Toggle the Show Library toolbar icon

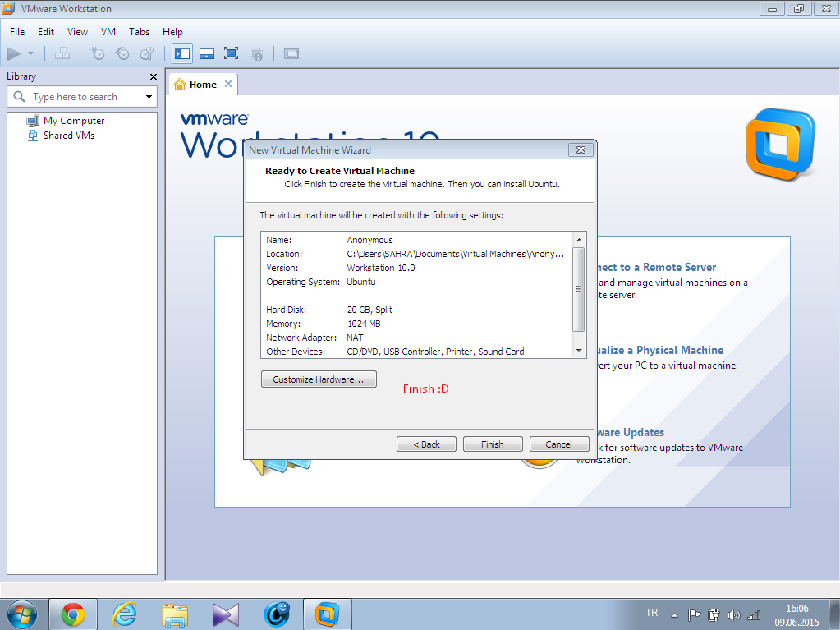tap(182, 53)
